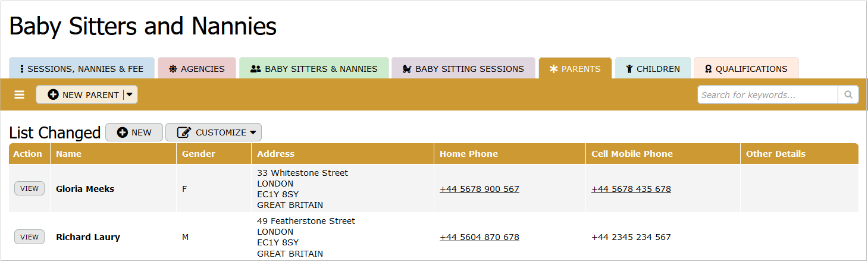This screenshot has height=262, width=868.
Task: Click Richard Laury home phone link
Action: click(479, 237)
